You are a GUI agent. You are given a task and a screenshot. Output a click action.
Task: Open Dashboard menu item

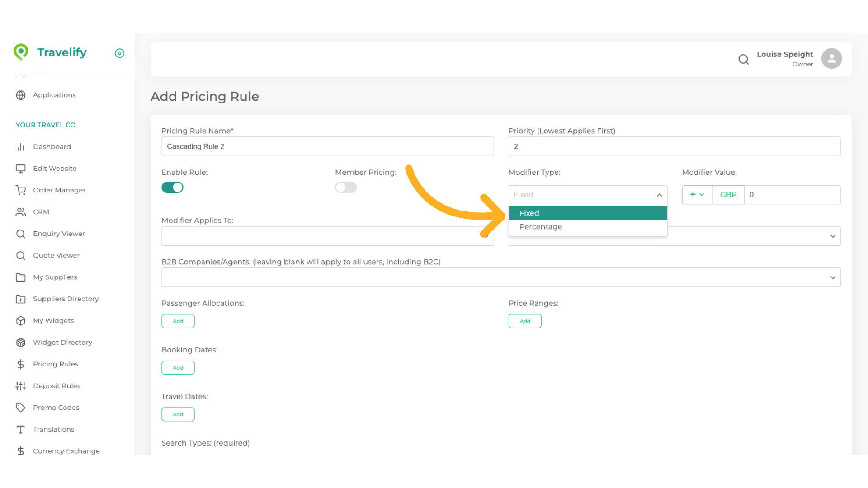(52, 147)
